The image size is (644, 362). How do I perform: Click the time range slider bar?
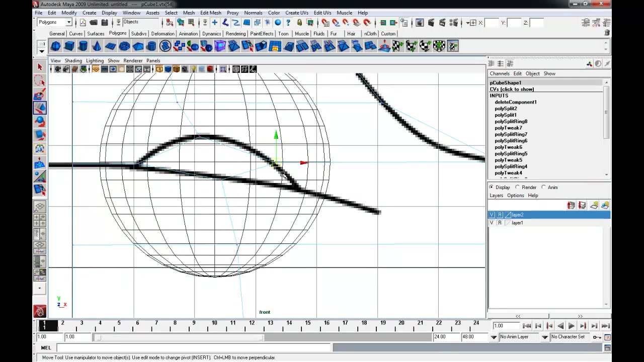click(x=180, y=337)
